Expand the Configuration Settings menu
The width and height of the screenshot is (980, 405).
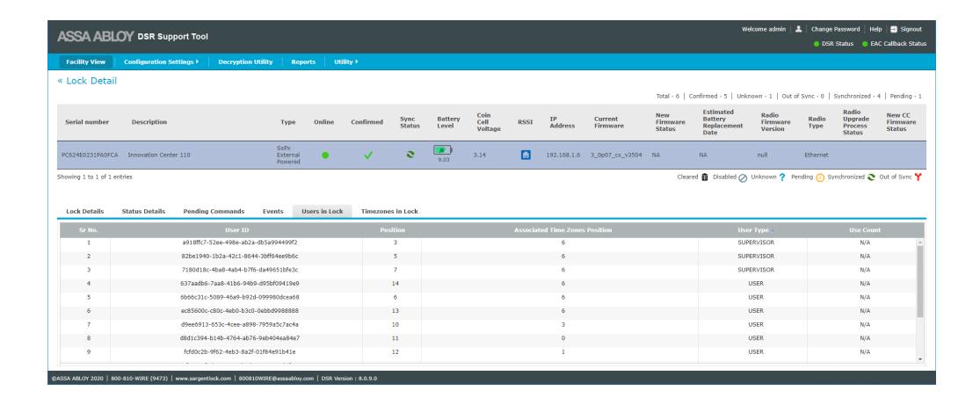161,61
